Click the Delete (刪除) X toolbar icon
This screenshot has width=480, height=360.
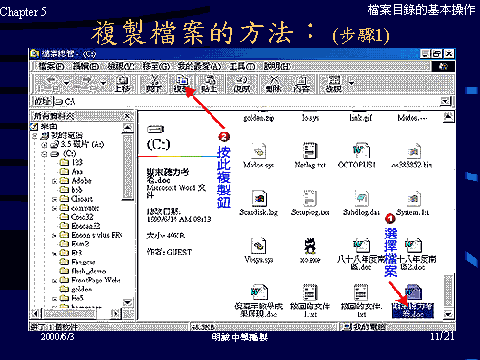pyautogui.click(x=274, y=83)
